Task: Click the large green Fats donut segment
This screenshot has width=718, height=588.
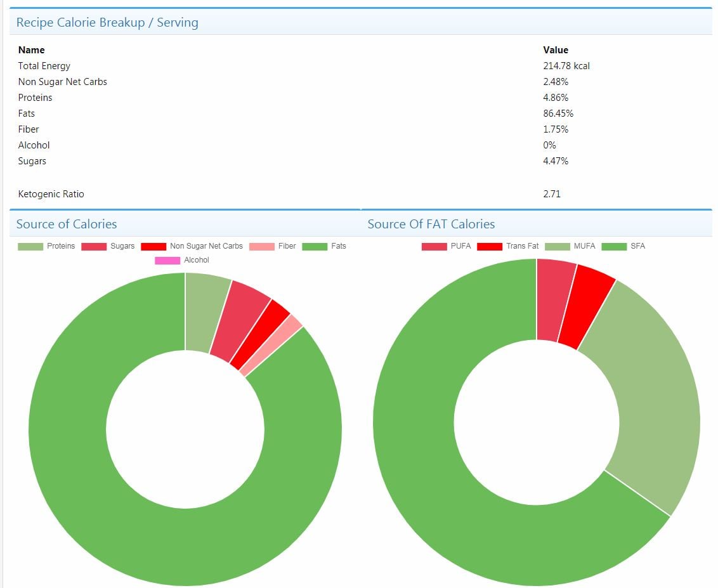Action: (x=138, y=526)
